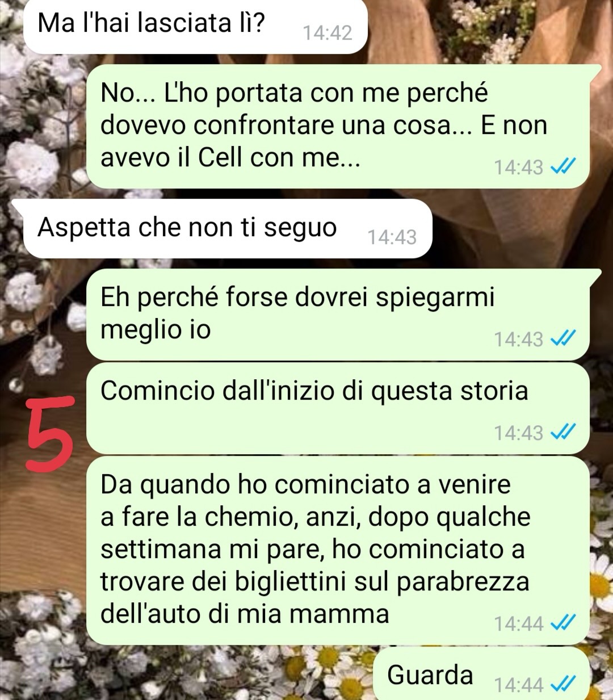Click the blue ticks on 'Comincio dall'inizio' message

coord(564,433)
